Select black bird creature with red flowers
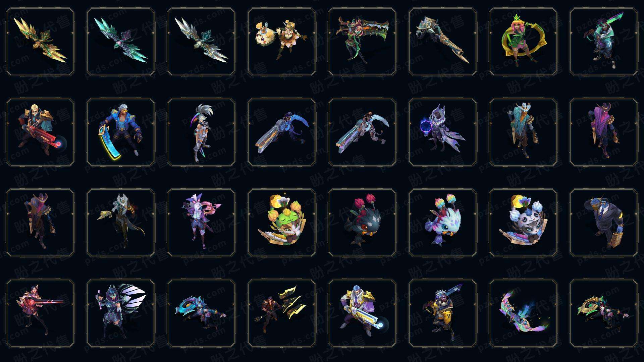Screen dimensions: 644x362 (362, 223)
